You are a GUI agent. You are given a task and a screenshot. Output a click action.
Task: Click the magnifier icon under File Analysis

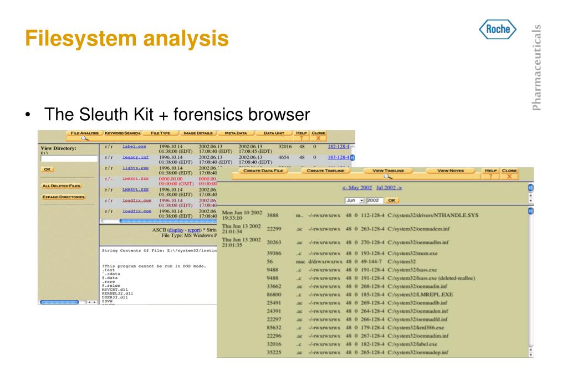[x=84, y=138]
